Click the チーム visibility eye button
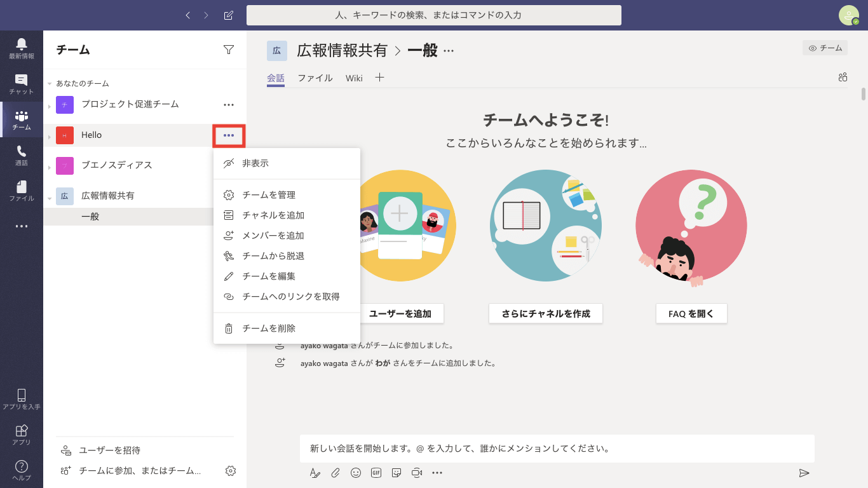The width and height of the screenshot is (868, 488). point(825,48)
